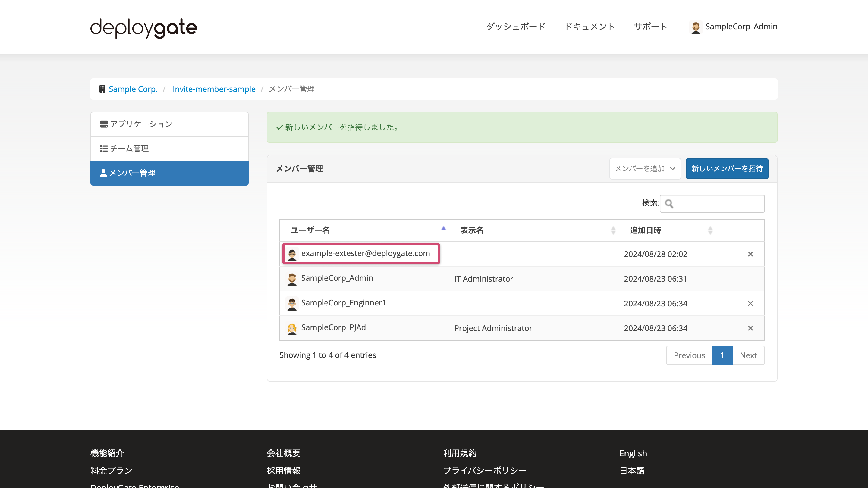This screenshot has width=868, height=488.
Task: Open チーム管理 via its list icon
Action: click(104, 149)
